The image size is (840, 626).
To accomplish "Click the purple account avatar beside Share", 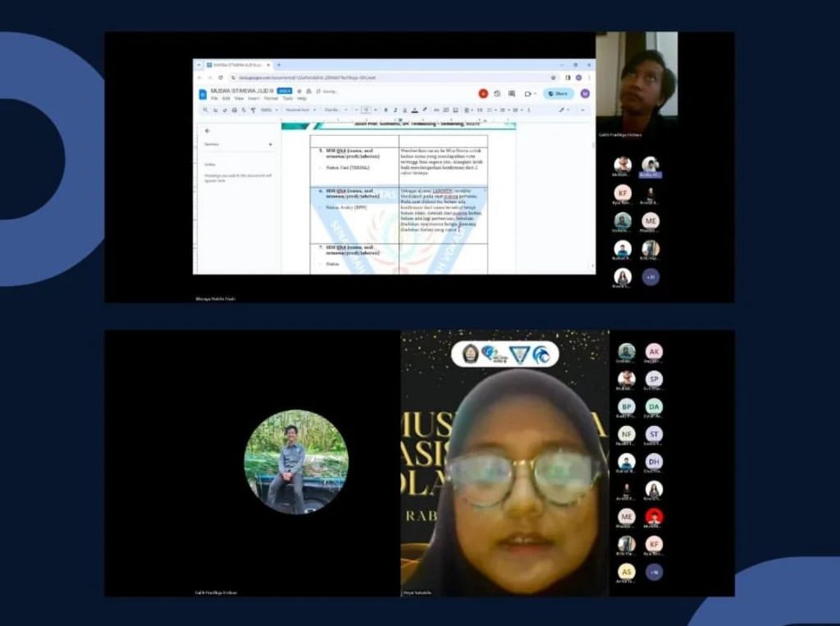I will tap(585, 94).
